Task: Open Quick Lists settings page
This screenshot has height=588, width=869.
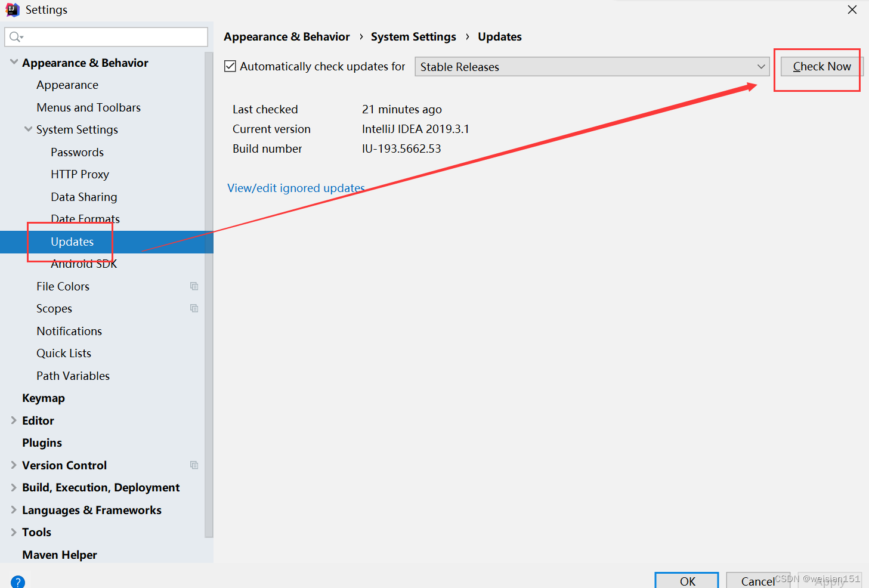Action: coord(64,353)
